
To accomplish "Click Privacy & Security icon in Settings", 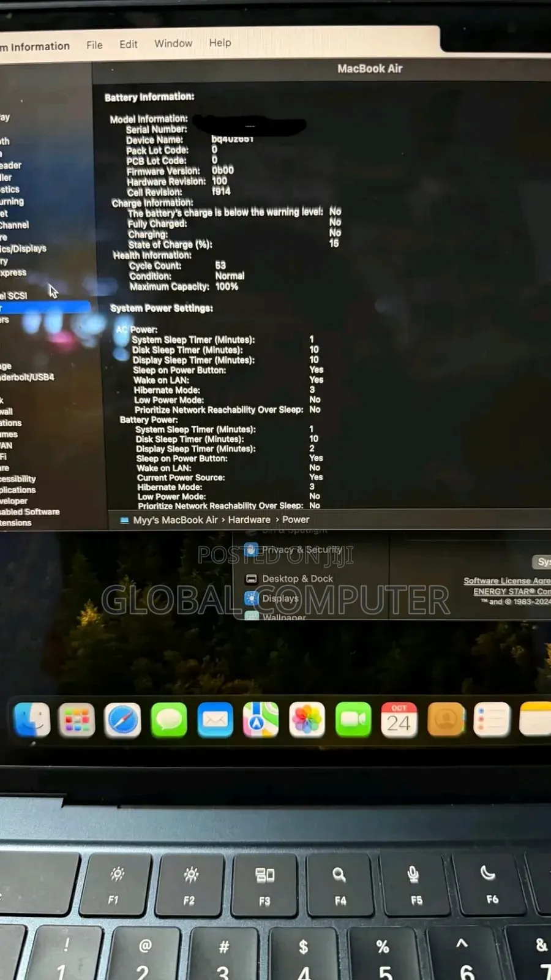I will click(x=251, y=549).
